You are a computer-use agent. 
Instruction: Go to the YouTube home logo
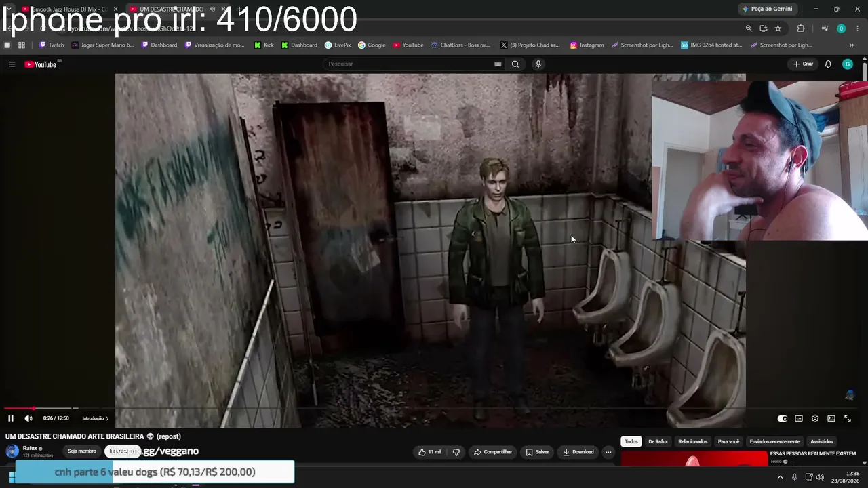40,64
